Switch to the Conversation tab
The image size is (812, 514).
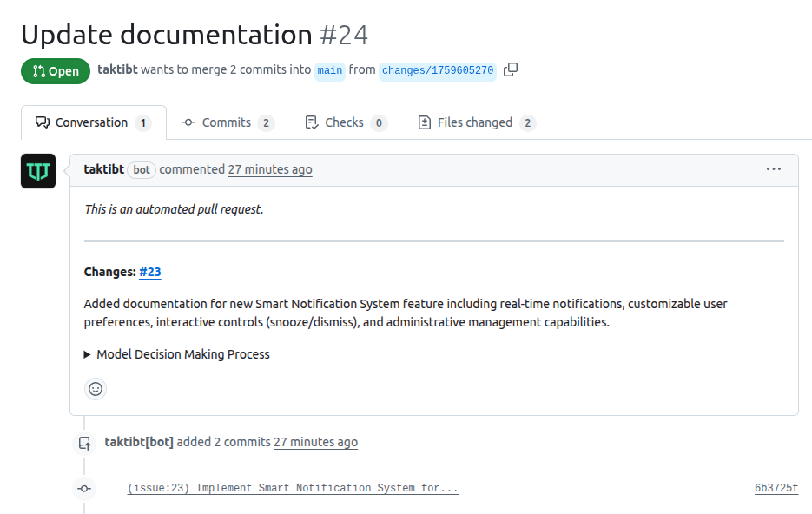coord(92,122)
